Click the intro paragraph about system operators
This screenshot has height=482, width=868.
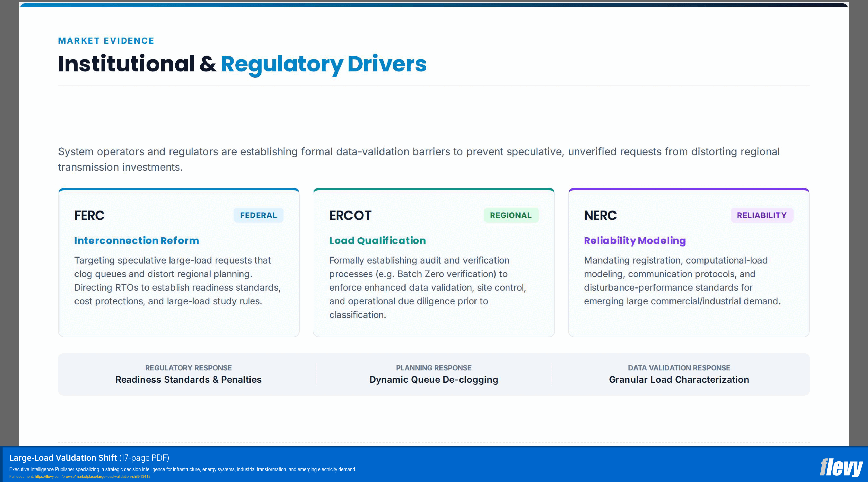[x=419, y=159]
